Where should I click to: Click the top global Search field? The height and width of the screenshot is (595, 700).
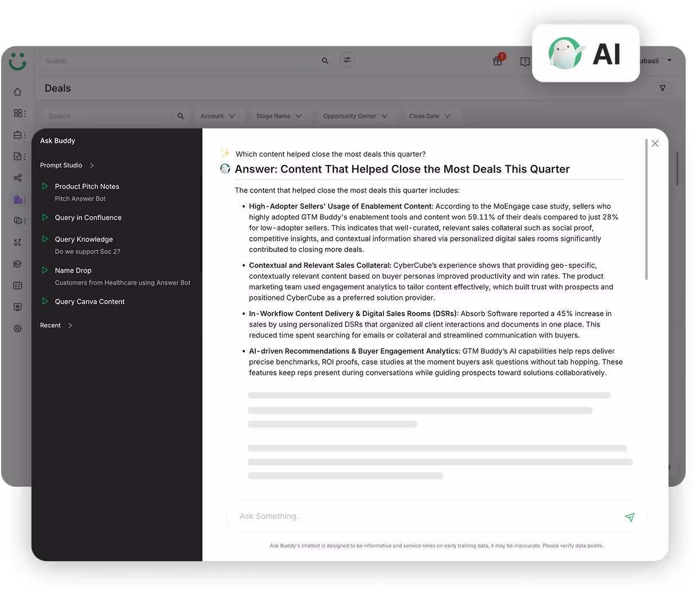pos(178,61)
